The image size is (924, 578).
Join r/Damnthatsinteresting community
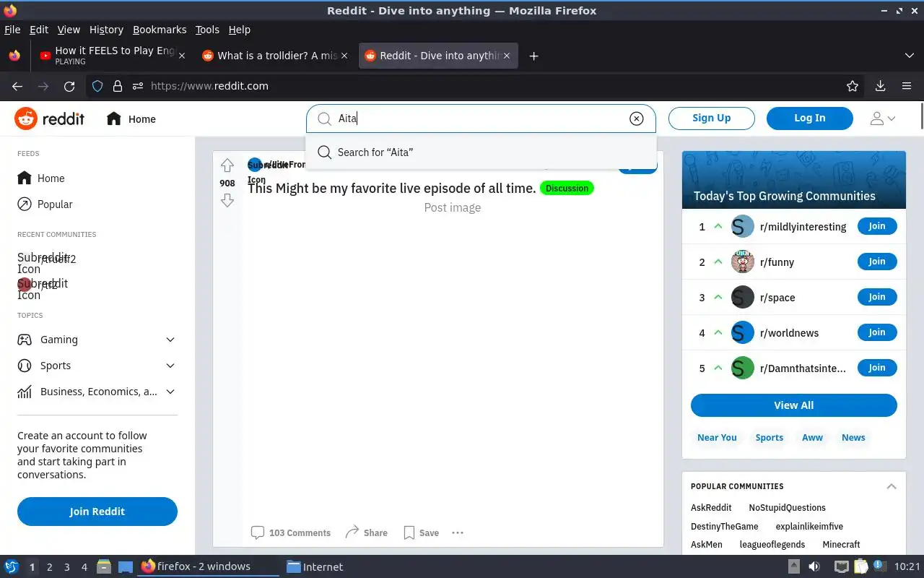(x=877, y=368)
